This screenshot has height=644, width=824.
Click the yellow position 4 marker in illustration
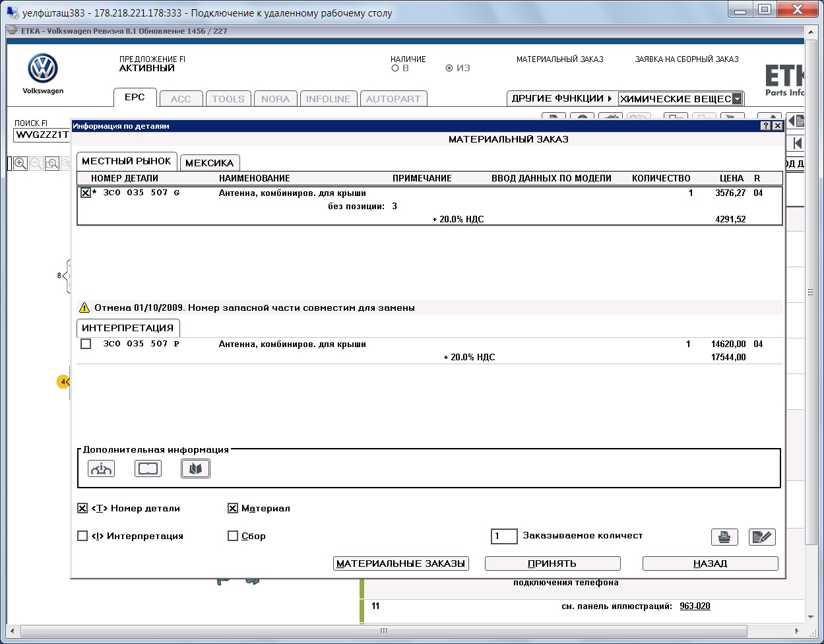tap(63, 381)
